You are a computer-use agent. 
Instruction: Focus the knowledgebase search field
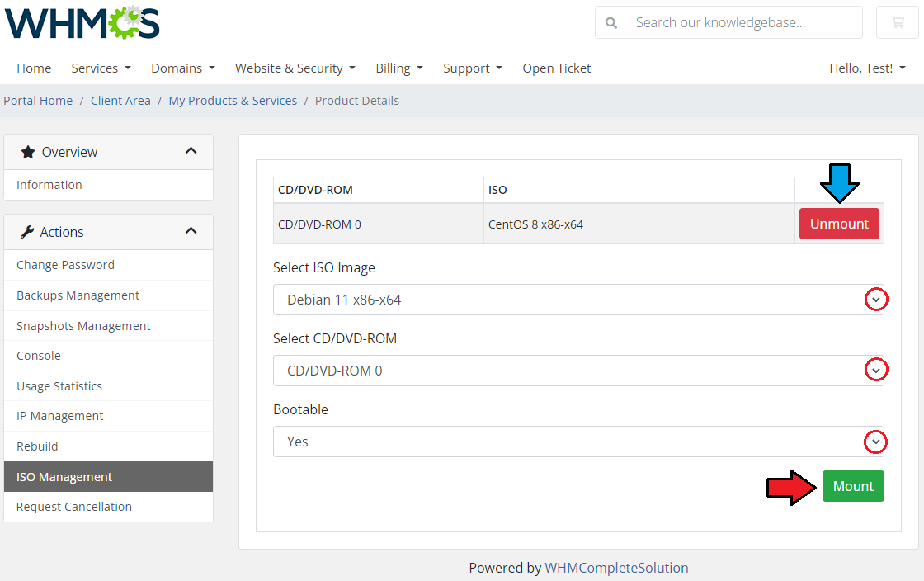[746, 23]
